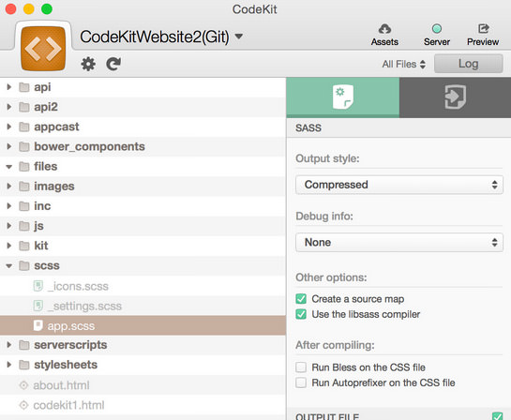The height and width of the screenshot is (420, 511).
Task: Switch to the file settings tab icon
Action: coord(343,97)
